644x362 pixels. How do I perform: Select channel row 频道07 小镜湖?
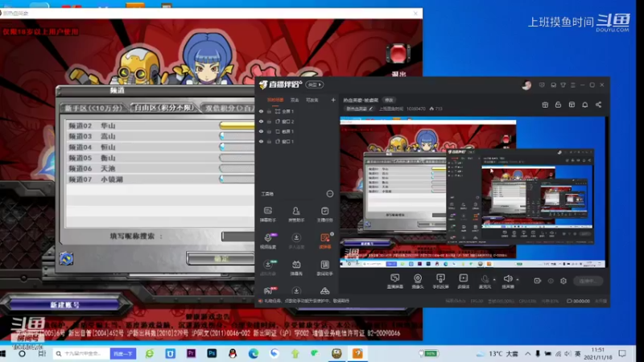point(159,179)
